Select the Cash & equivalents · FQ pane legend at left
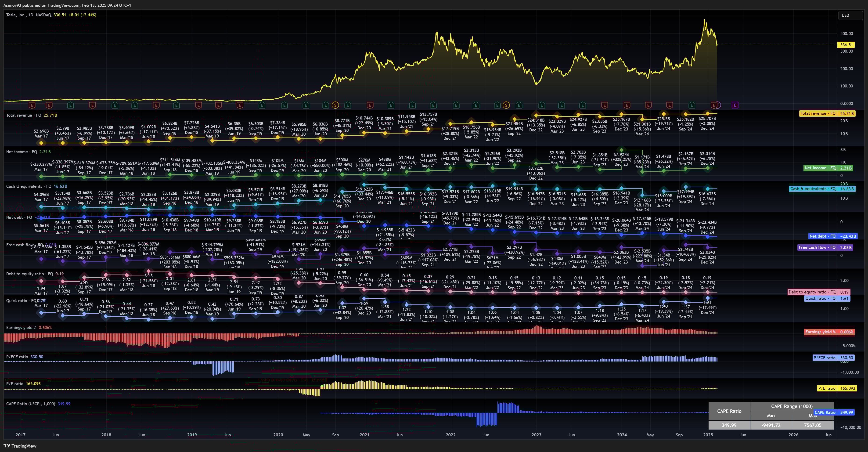The width and height of the screenshot is (868, 452). tap(29, 186)
